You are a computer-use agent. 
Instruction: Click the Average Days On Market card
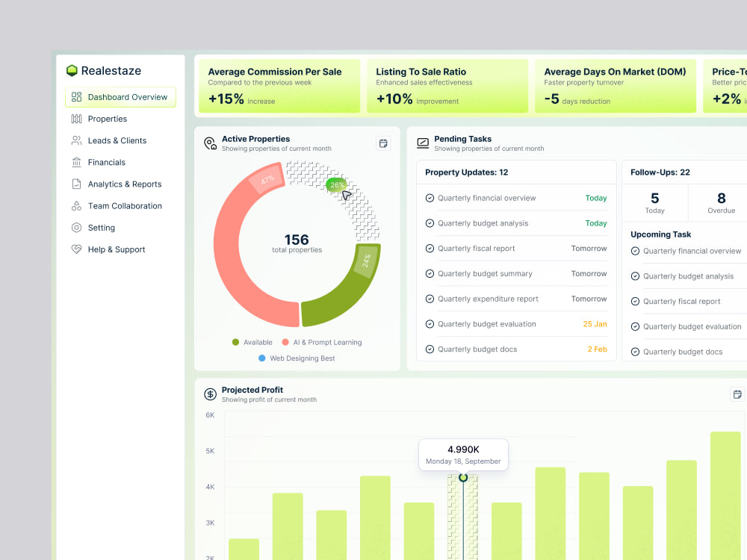click(x=616, y=86)
